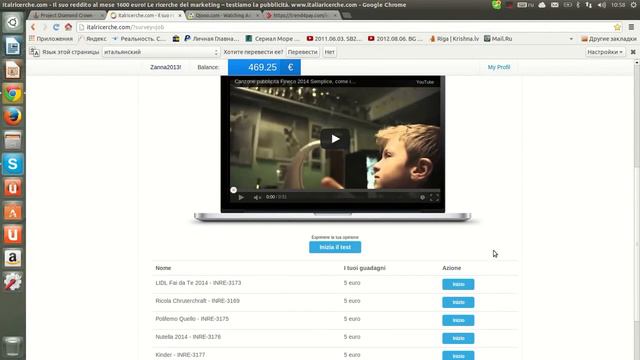Open the Приложения apps bookmark
The width and height of the screenshot is (640, 360).
(51, 39)
